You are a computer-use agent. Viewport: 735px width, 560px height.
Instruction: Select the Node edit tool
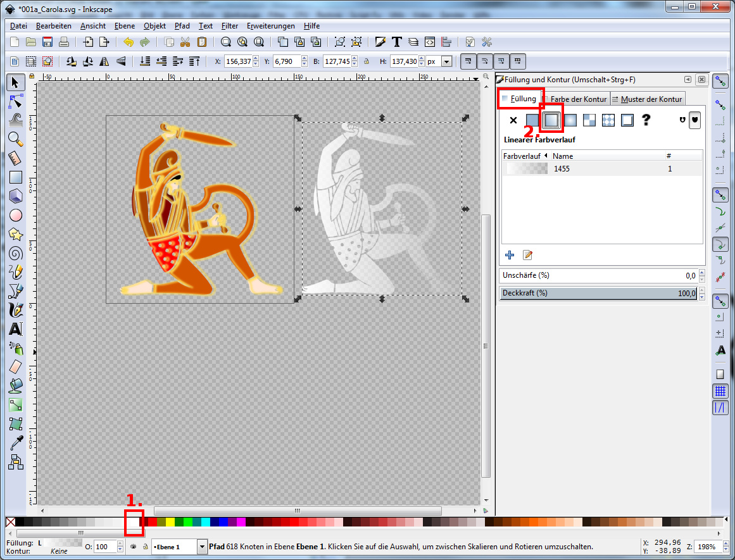16,101
